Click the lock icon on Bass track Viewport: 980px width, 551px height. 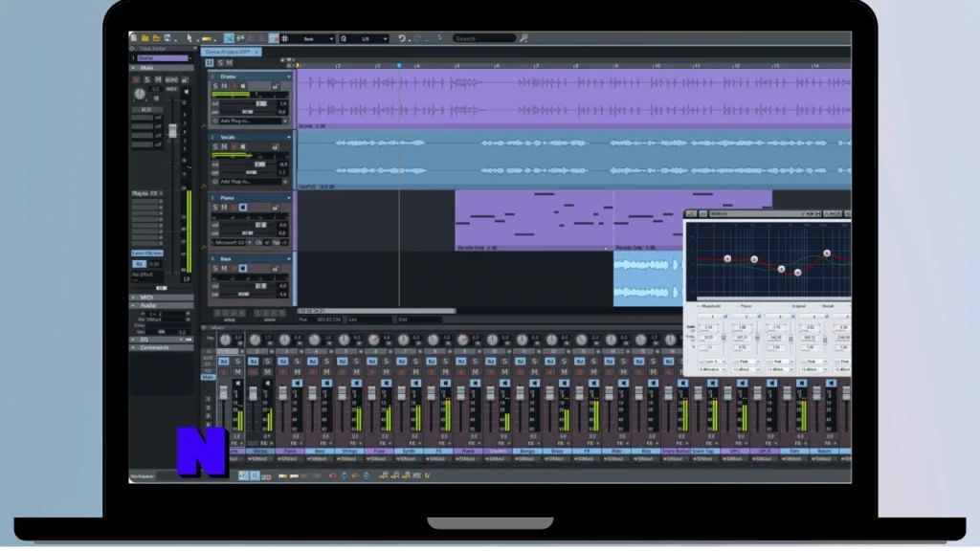(x=275, y=269)
